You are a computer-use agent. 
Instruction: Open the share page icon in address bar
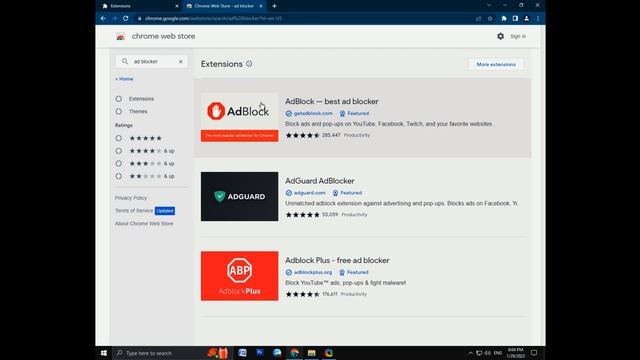pyautogui.click(x=478, y=18)
